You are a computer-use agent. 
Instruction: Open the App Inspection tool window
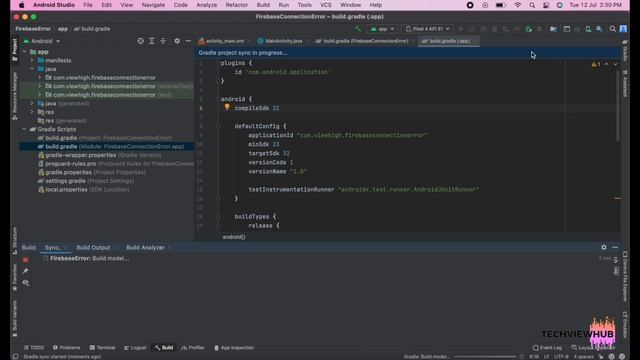(234, 348)
